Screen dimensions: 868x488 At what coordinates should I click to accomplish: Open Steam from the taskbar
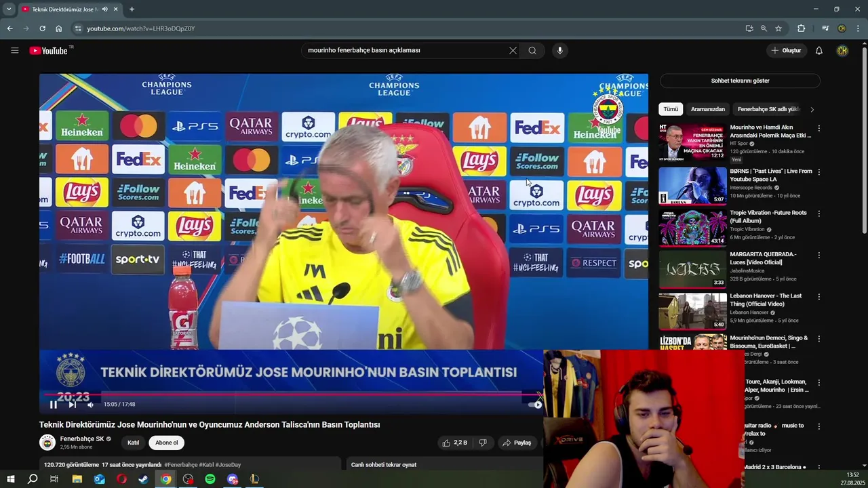coord(144,479)
